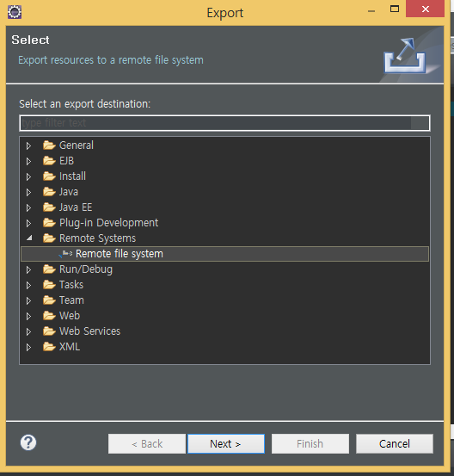This screenshot has height=476, width=454.
Task: Click the Team folder icon
Action: click(x=49, y=300)
